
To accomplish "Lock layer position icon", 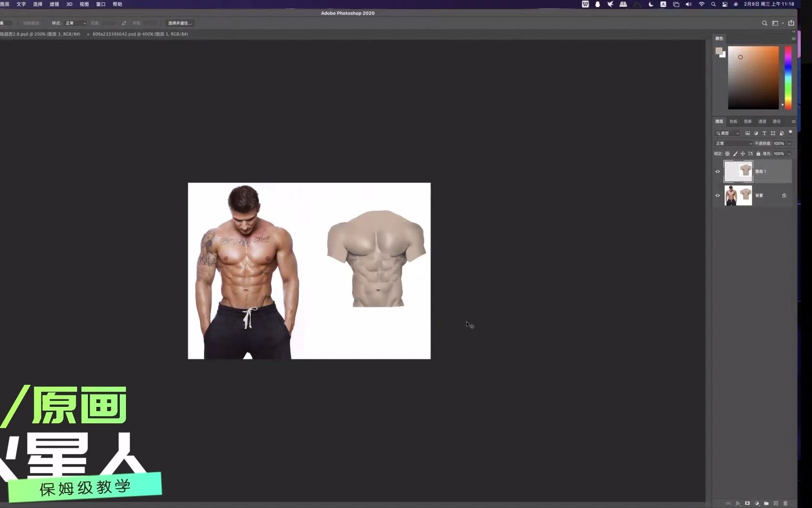I will click(x=743, y=154).
